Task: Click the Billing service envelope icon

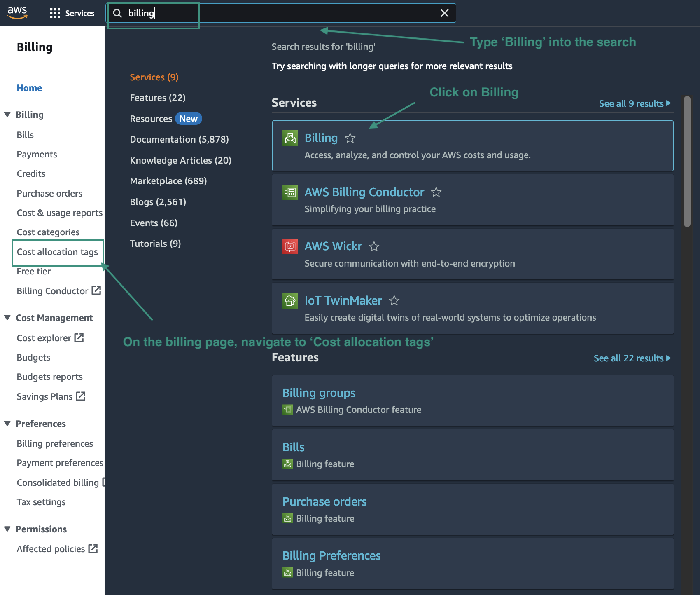Action: point(290,137)
